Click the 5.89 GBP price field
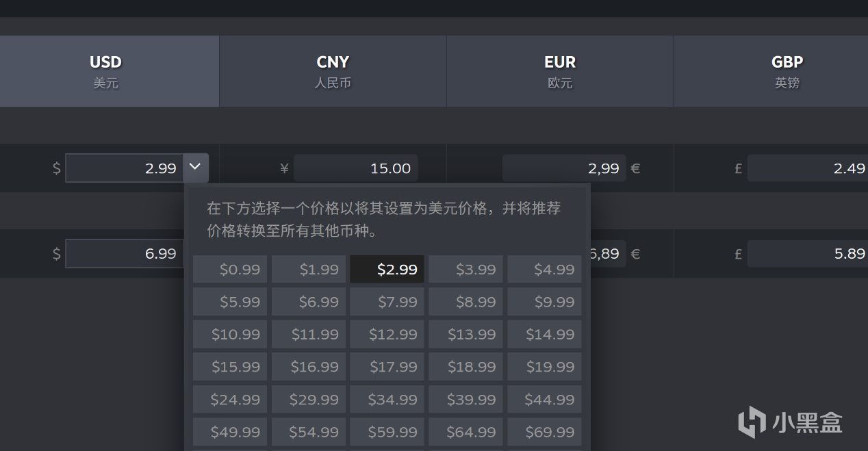The image size is (868, 451). coord(808,253)
